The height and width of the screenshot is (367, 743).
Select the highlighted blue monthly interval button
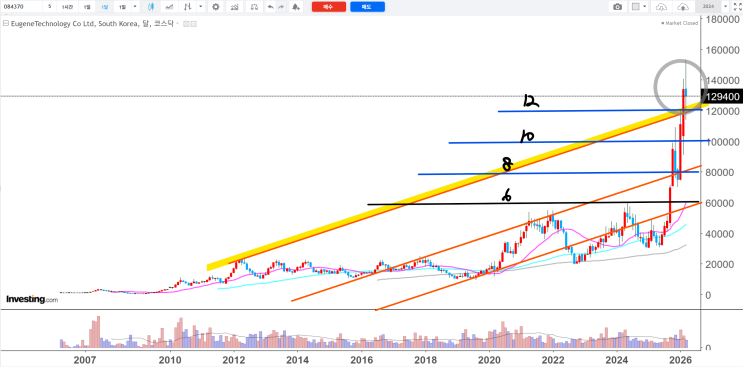105,7
